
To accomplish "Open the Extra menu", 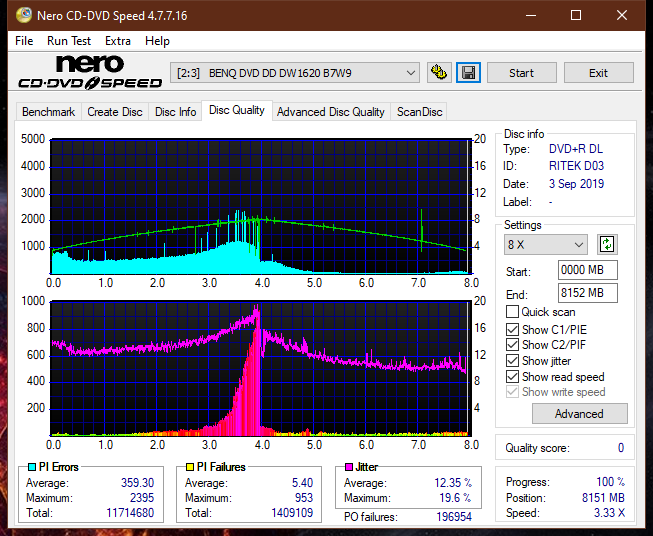I will tap(118, 41).
